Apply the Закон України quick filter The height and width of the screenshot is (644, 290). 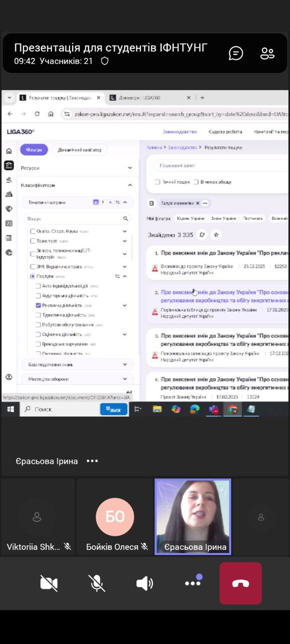[x=223, y=218]
